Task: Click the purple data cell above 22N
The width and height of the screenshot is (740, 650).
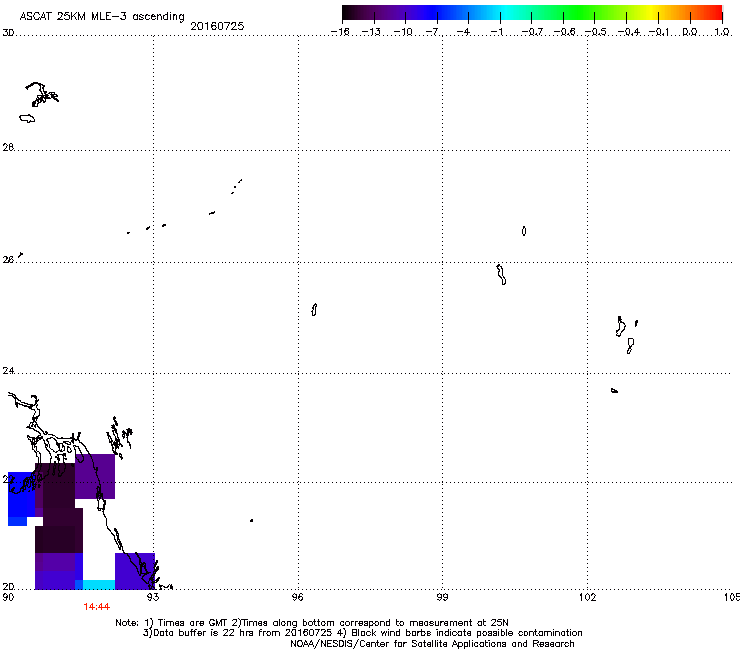Action: 95,476
